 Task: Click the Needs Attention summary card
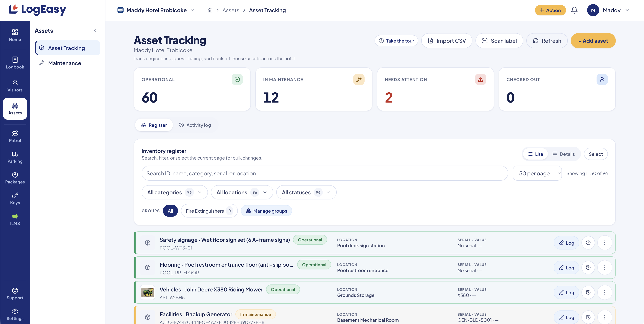(x=435, y=89)
